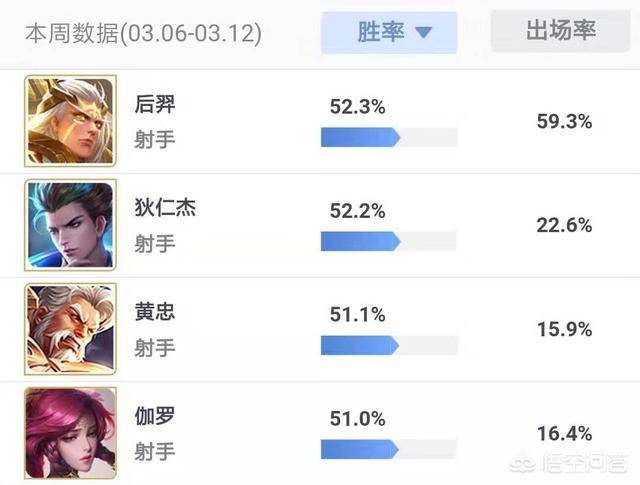Tap 伽罗 hero portrait icon
640x485 pixels.
69,432
